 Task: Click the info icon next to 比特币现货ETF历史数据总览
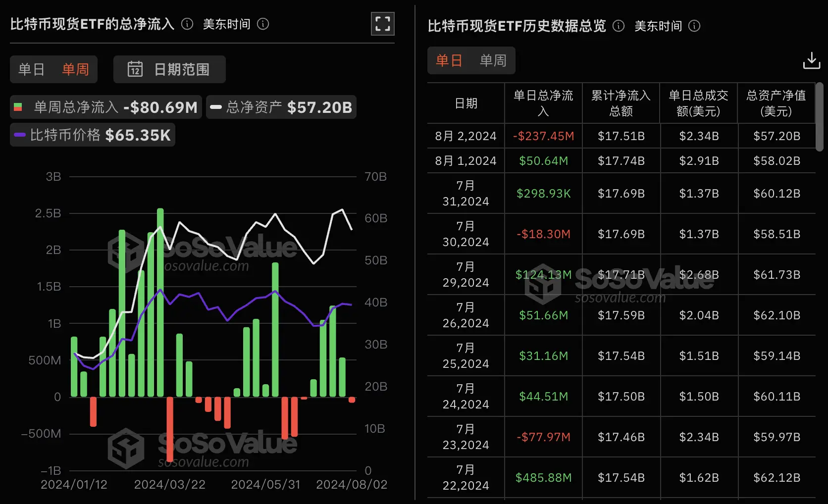(618, 26)
